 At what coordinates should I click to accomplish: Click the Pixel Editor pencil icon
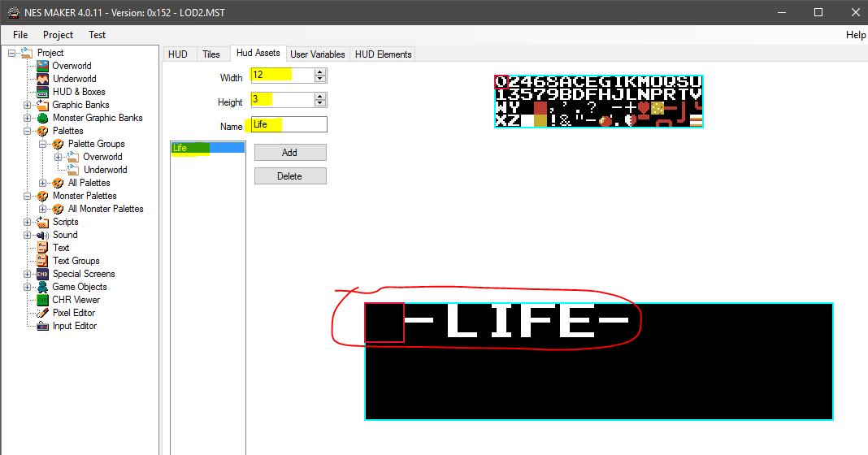point(42,313)
